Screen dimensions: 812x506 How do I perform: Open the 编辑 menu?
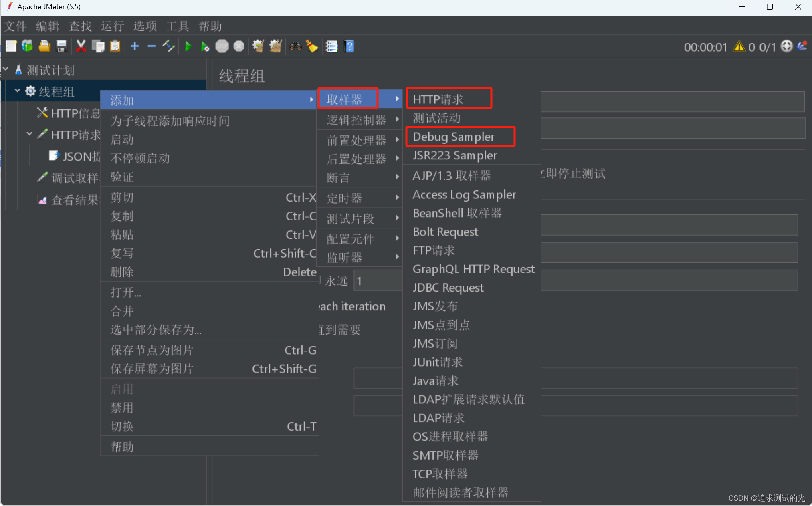[48, 26]
